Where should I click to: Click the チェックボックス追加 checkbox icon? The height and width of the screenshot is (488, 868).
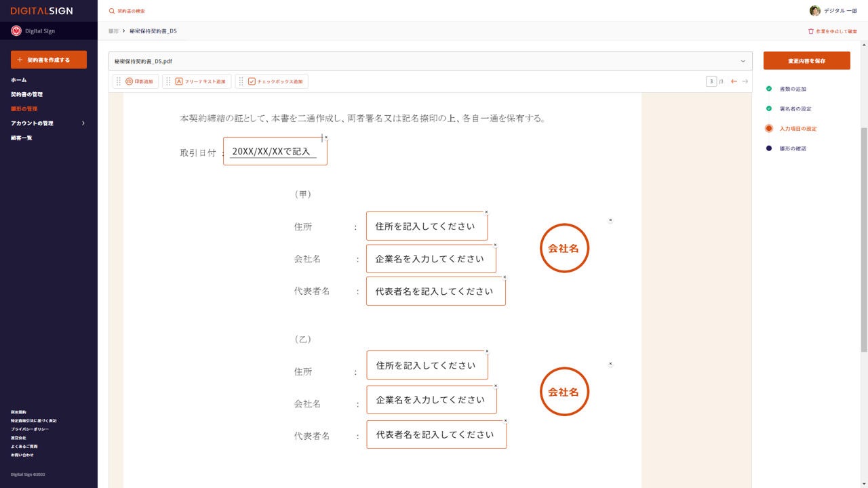[252, 81]
